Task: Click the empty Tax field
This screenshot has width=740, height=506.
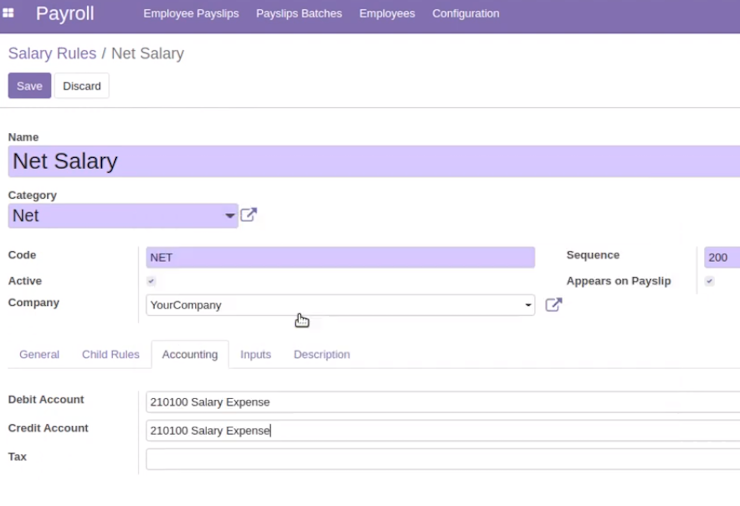Action: point(443,459)
